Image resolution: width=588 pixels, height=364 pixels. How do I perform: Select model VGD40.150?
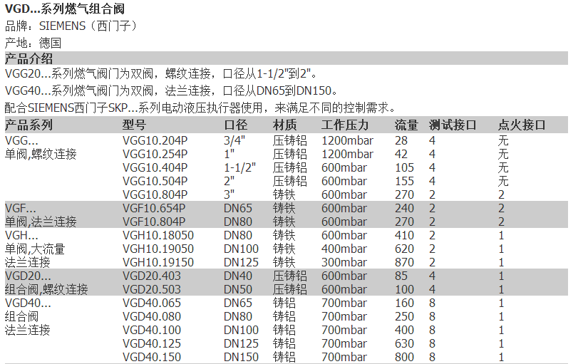point(152,357)
